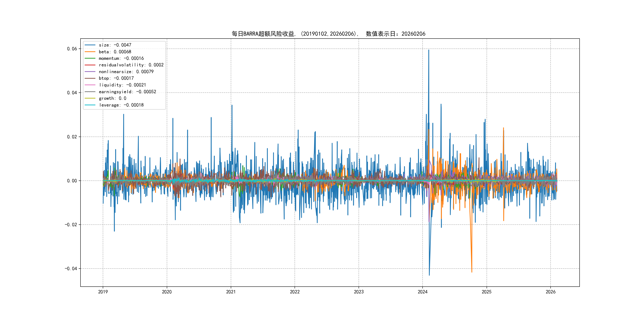This screenshot has width=644, height=322.
Task: Click the red residualvolatility legend swatch
Action: coord(90,65)
